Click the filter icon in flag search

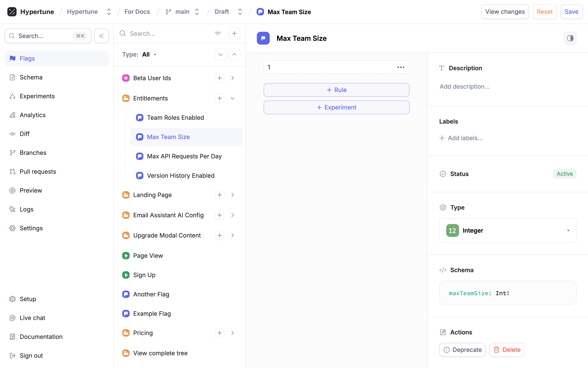(x=217, y=34)
